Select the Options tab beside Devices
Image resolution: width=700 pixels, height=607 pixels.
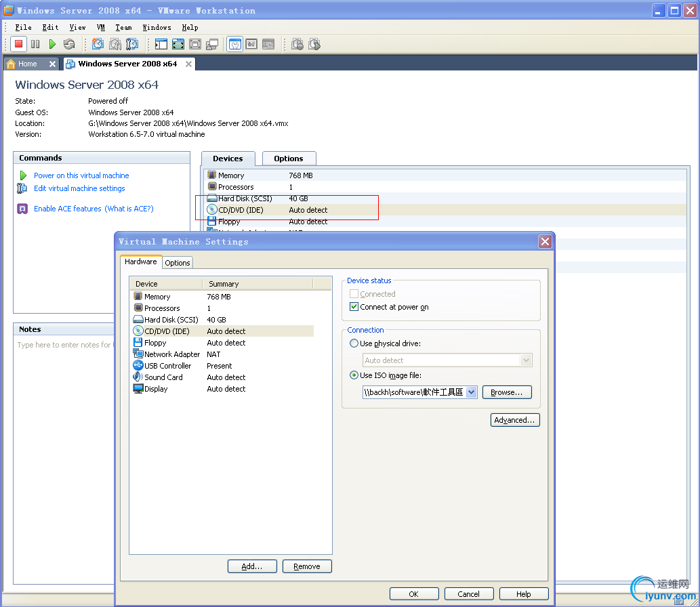pyautogui.click(x=289, y=159)
